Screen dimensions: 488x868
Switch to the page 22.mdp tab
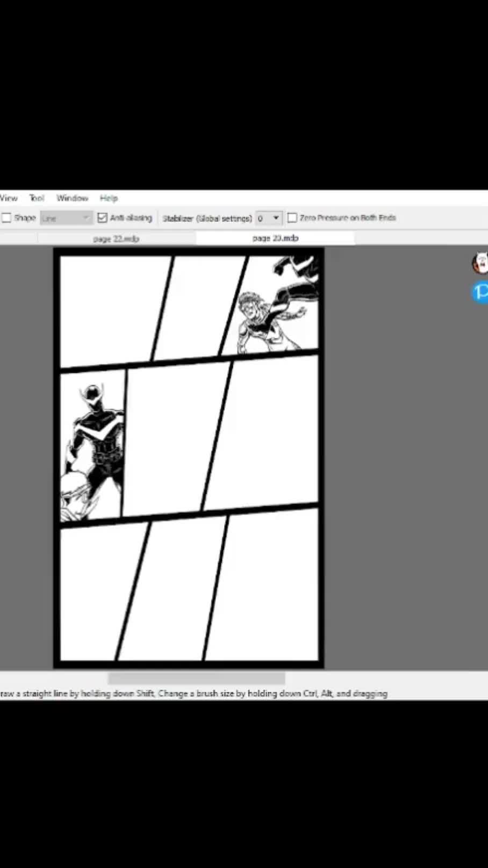[116, 238]
